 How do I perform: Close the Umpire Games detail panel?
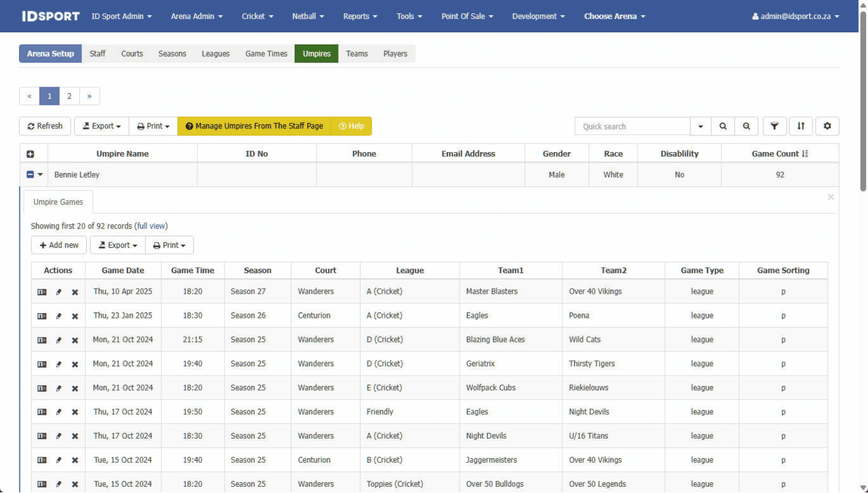pos(830,197)
